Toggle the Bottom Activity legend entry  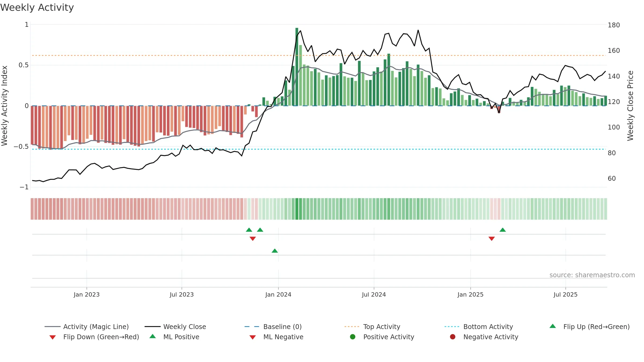pyautogui.click(x=479, y=327)
